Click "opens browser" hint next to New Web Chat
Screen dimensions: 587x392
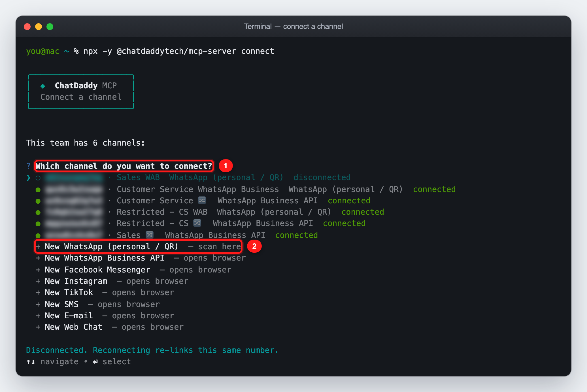tap(153, 327)
